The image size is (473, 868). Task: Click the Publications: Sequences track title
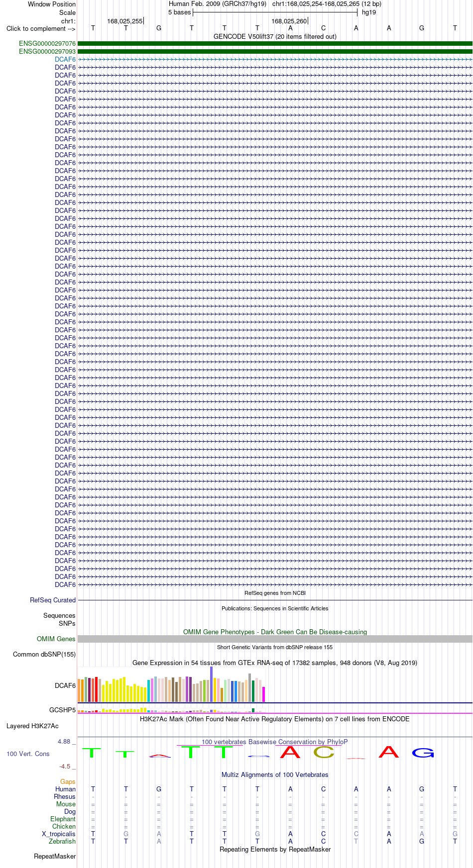275,608
